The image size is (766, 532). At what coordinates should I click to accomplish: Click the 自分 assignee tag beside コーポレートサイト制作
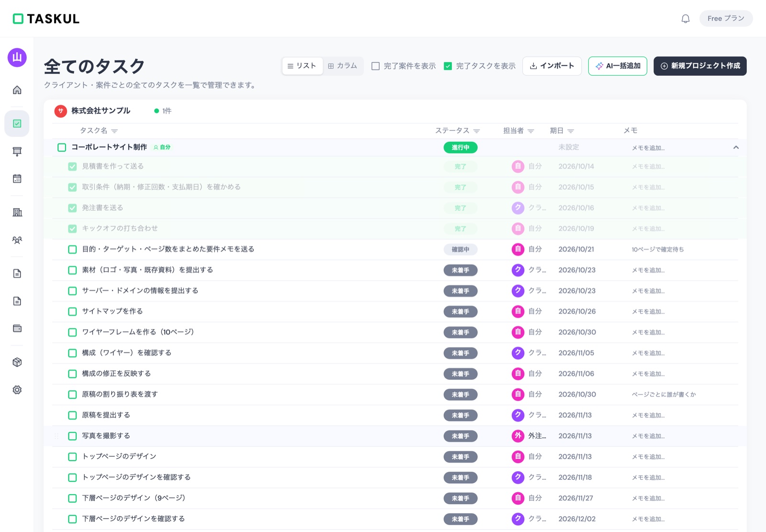coord(162,147)
